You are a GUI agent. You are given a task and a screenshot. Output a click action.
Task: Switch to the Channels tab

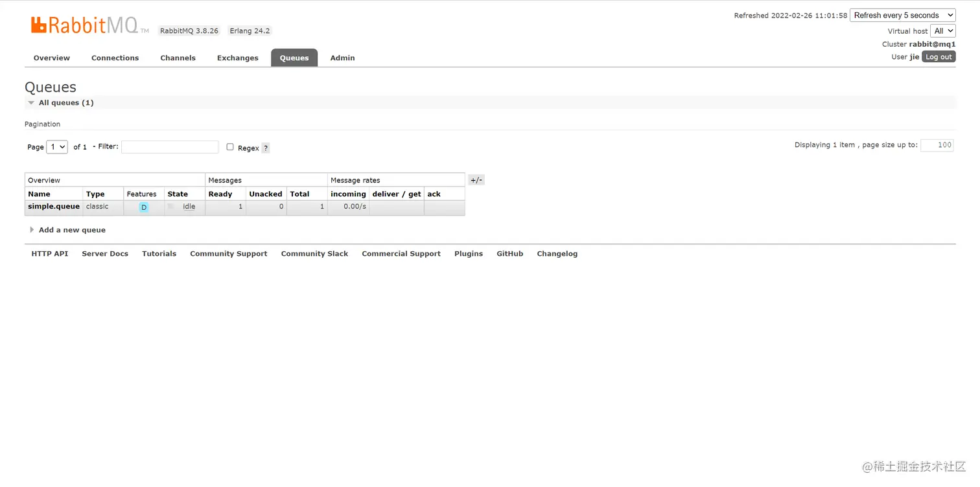click(x=178, y=58)
